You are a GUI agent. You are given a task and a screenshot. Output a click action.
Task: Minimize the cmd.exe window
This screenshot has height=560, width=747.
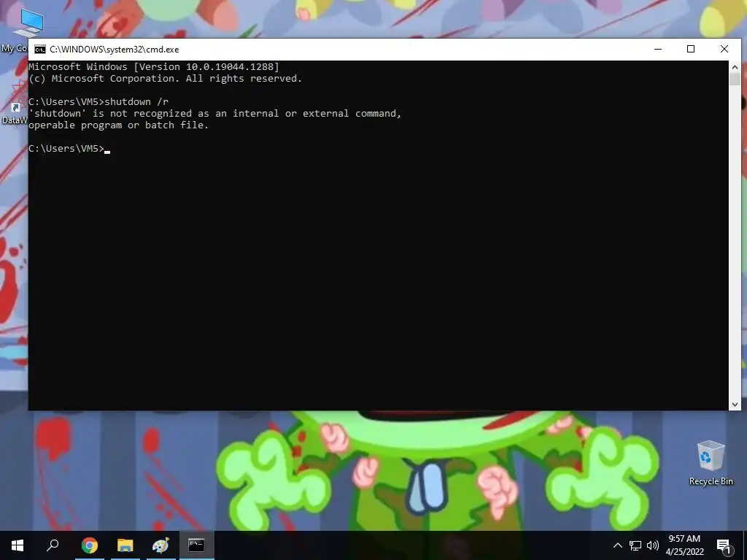[658, 49]
